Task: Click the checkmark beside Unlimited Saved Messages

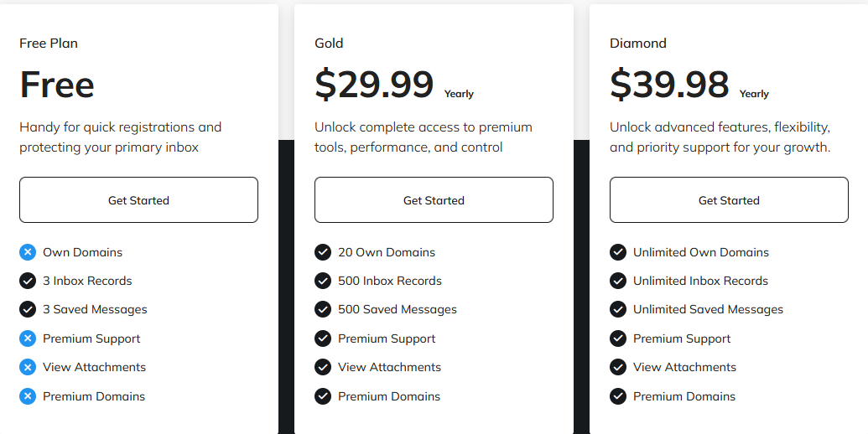Action: 618,309
